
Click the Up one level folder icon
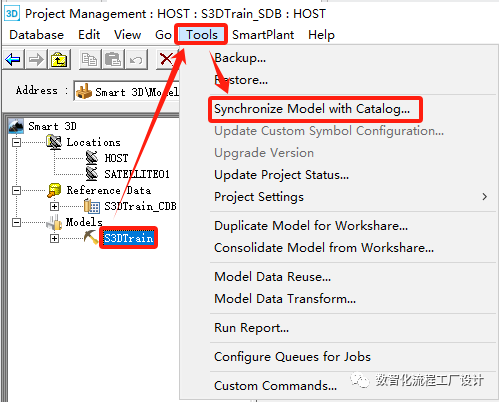point(59,60)
